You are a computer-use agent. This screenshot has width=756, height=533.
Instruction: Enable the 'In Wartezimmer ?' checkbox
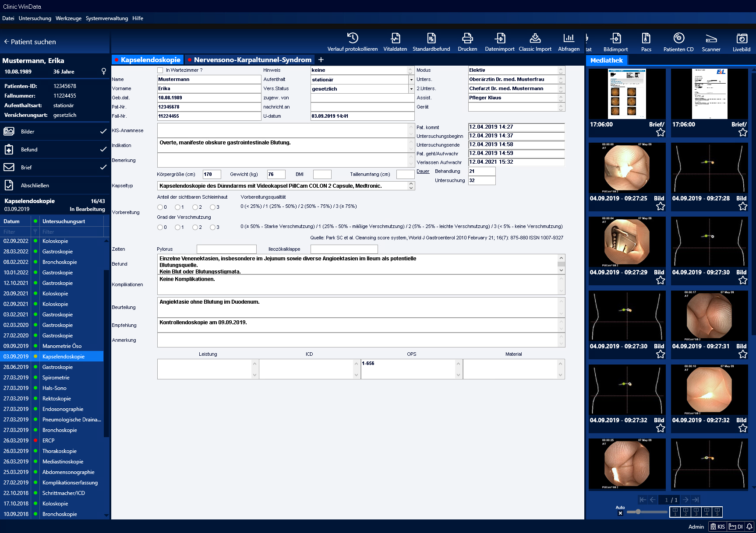click(160, 70)
